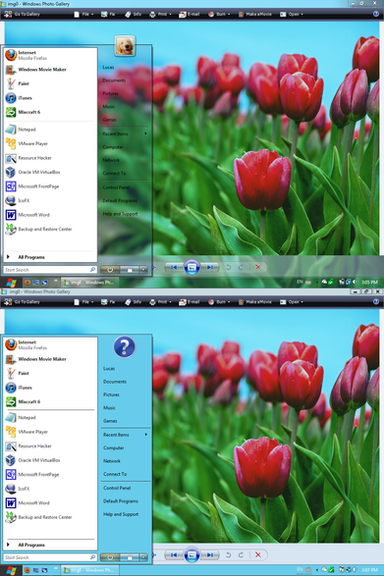Viewport: 384px width, 576px height.
Task: Open the Print dropdown in the upper Photo Gallery toolbar
Action: pyautogui.click(x=161, y=14)
